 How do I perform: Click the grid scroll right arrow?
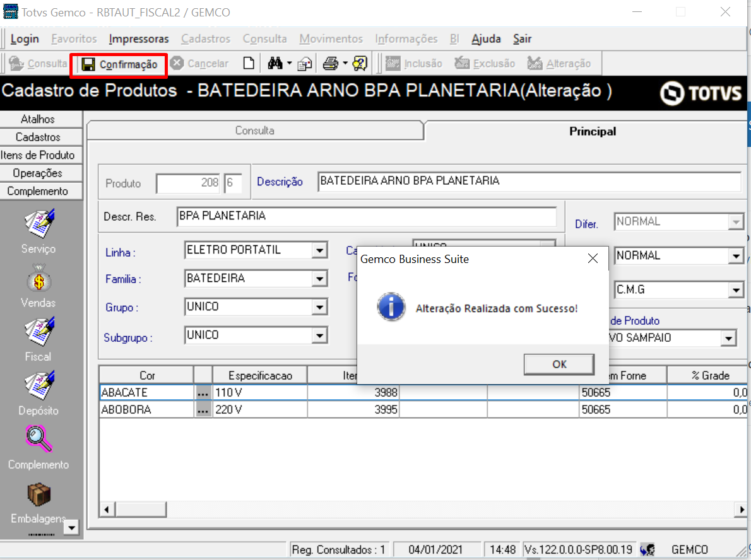tap(742, 510)
